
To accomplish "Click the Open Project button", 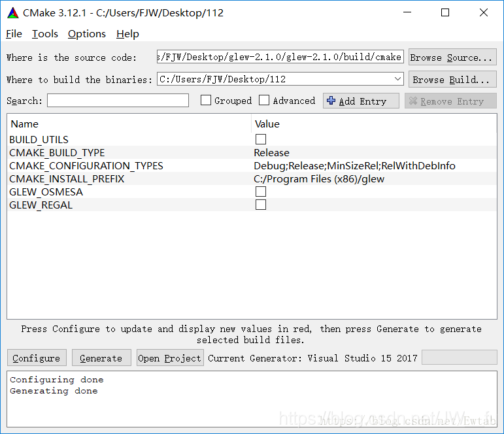I will 170,358.
